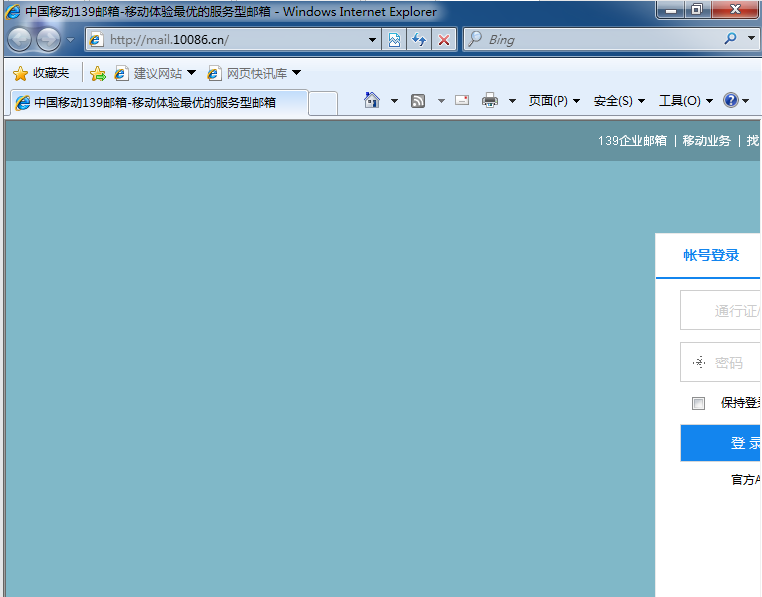Screen dimensions: 762x597
Task: Restore down the Internet Explorer window
Action: [697, 10]
